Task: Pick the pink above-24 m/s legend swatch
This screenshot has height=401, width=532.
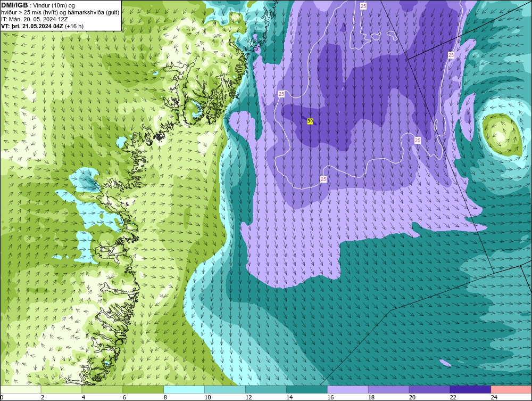Action: [x=511, y=389]
